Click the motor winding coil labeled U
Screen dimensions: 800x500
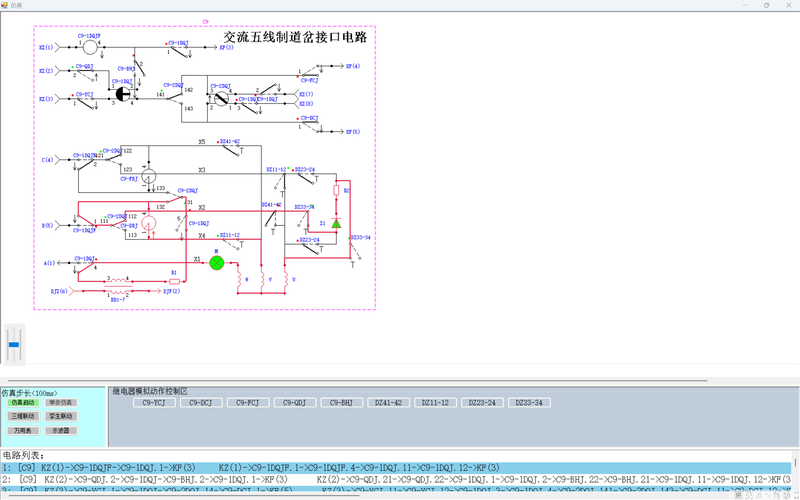click(287, 280)
